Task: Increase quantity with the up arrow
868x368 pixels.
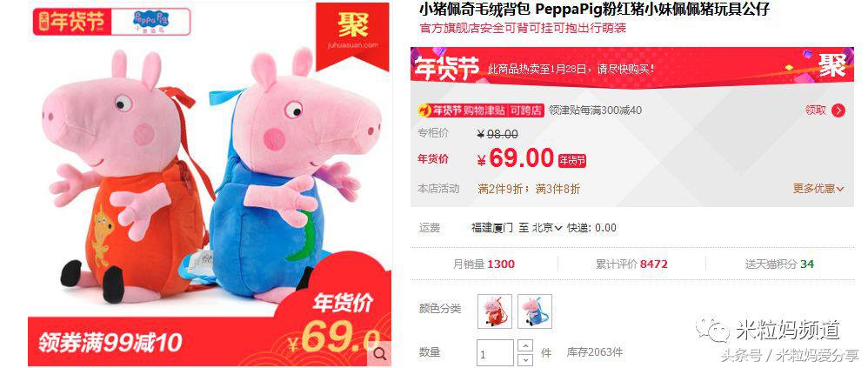Action: (525, 346)
